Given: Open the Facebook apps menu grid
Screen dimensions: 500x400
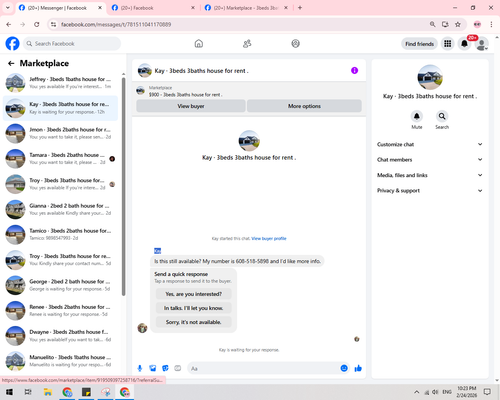Looking at the screenshot, I should coord(448,44).
